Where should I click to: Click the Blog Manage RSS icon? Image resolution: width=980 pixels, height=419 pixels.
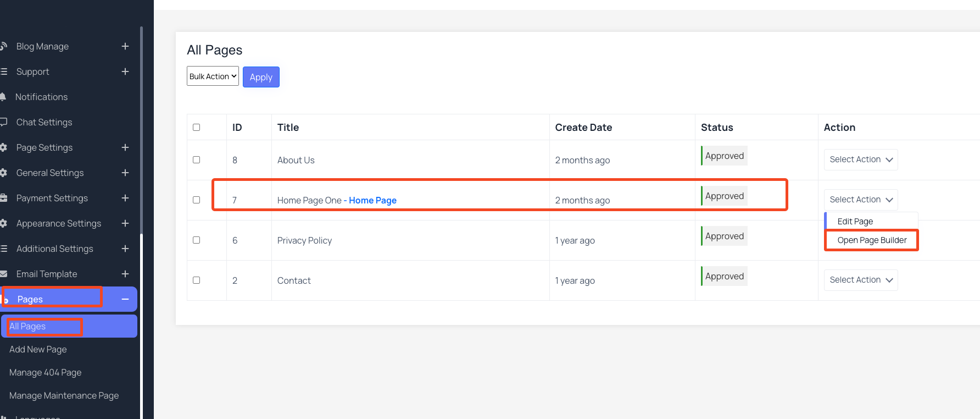pyautogui.click(x=3, y=46)
